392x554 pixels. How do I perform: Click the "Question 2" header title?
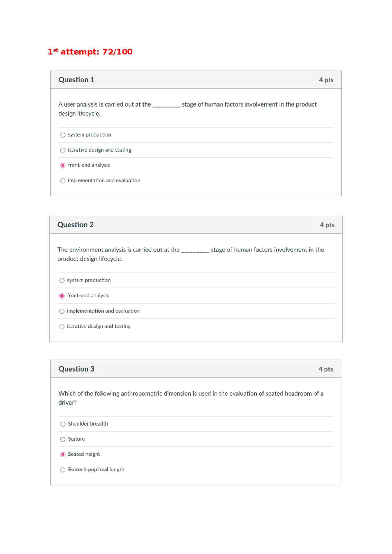75,225
